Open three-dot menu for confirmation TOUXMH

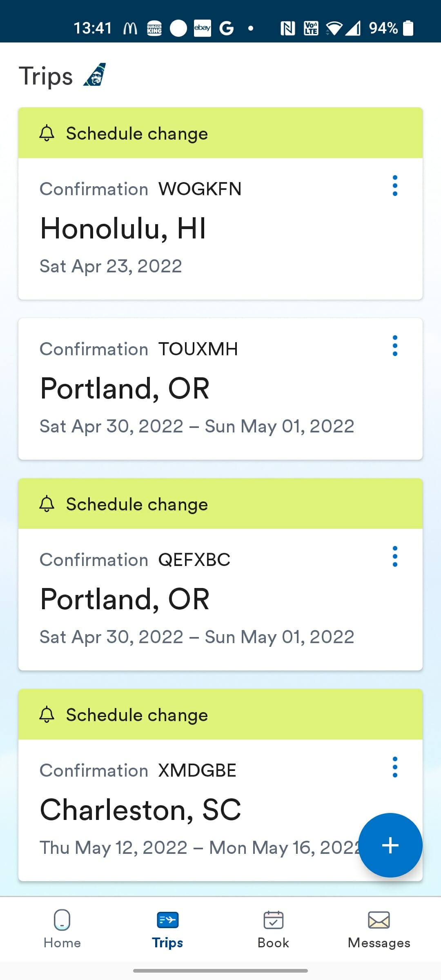[394, 346]
